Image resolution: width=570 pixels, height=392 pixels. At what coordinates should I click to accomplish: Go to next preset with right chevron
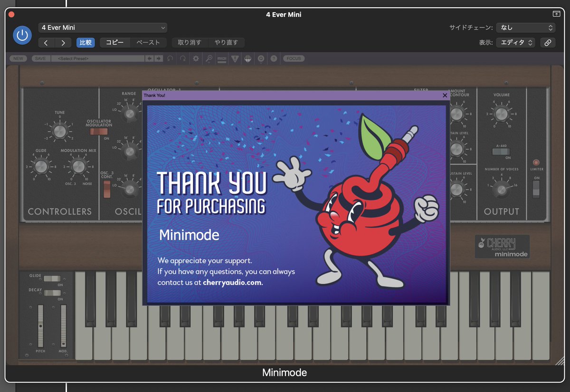(63, 43)
